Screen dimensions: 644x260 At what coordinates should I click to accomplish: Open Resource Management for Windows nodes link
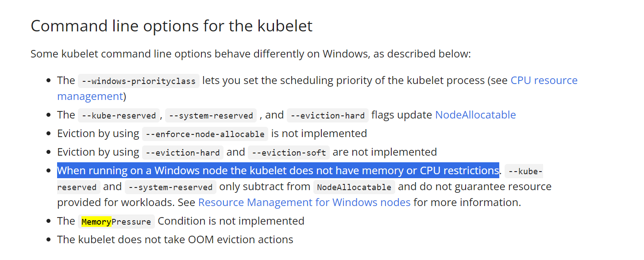pos(304,203)
